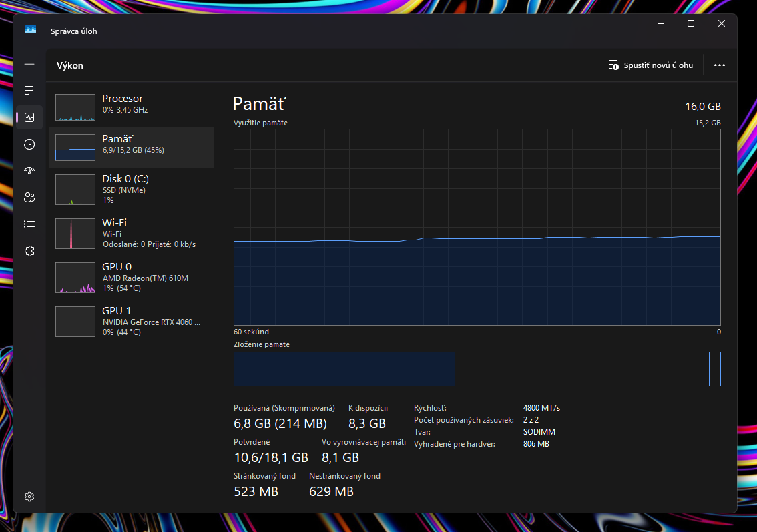
Task: Open the hamburger navigation menu
Action: tap(29, 64)
